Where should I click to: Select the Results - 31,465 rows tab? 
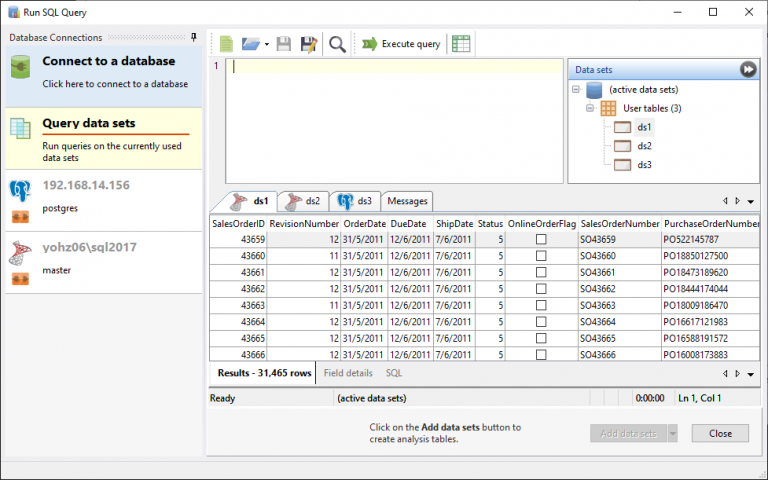pos(264,373)
